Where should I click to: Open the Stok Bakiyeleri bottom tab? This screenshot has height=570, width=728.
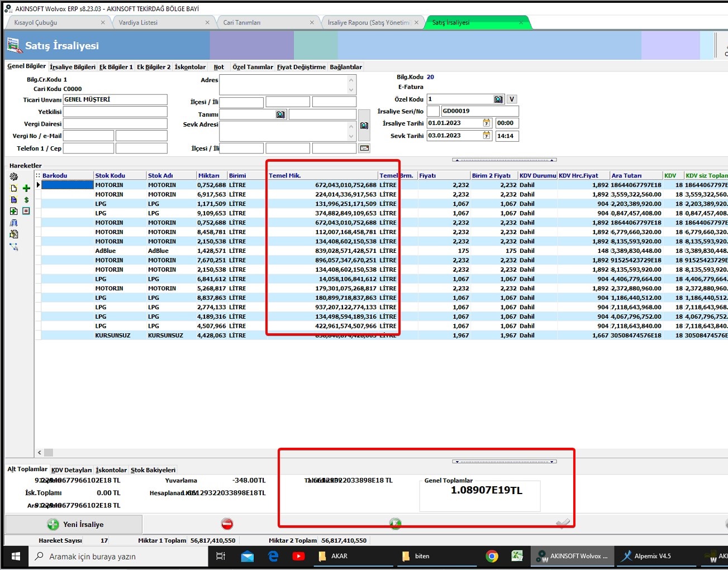tap(153, 470)
